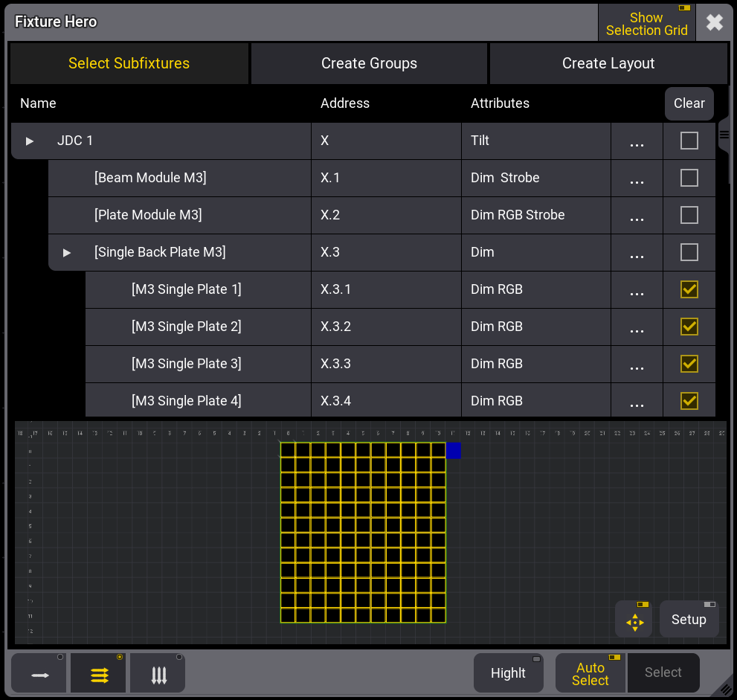Close the Fixture Hero window

(x=714, y=22)
